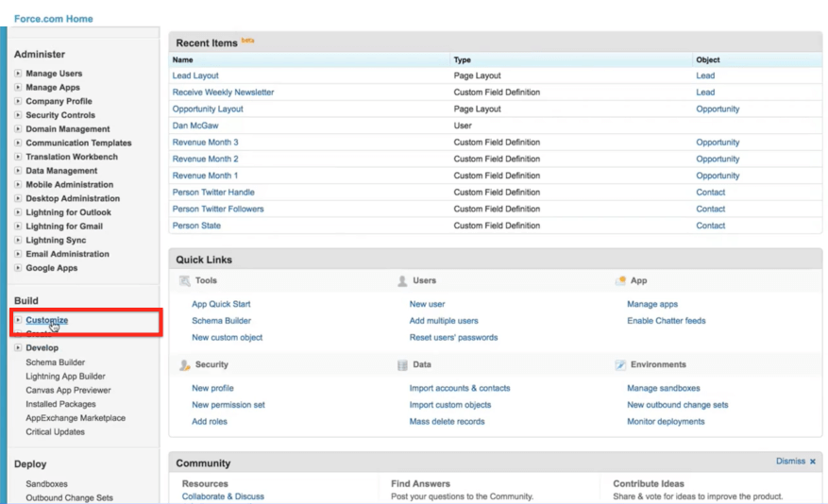Screen dimensions: 828x504
Task: Click New user quick link
Action: [x=427, y=304]
